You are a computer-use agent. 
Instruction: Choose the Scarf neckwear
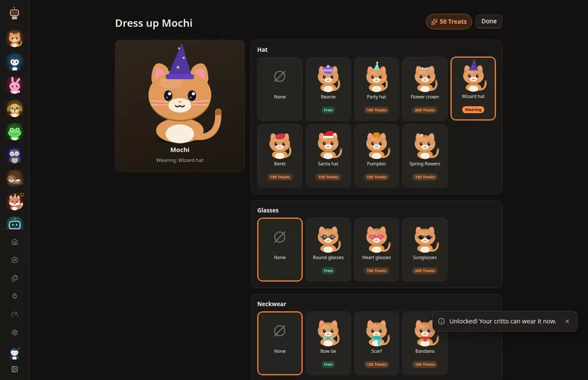click(377, 343)
